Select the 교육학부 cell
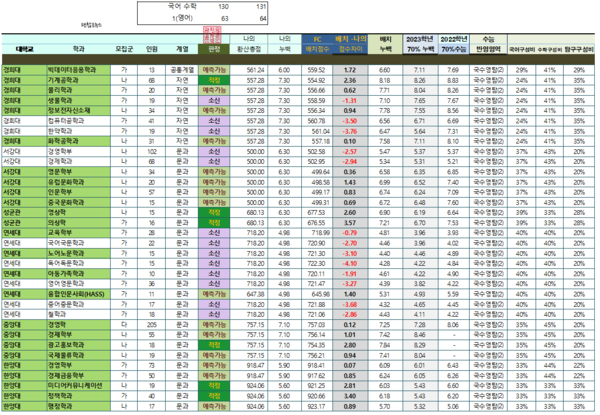Viewport: 600px width, 415px height. coord(78,233)
